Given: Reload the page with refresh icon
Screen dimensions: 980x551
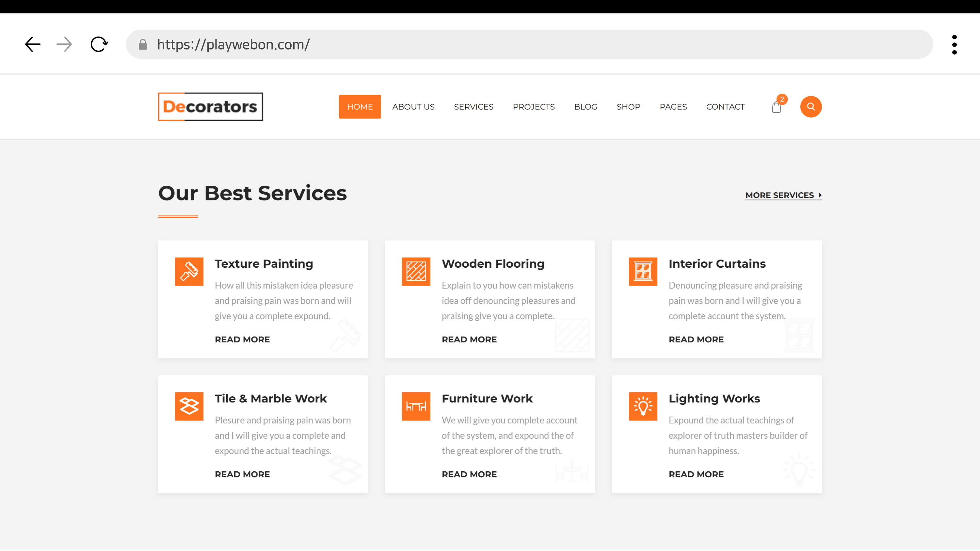Looking at the screenshot, I should click(x=99, y=44).
